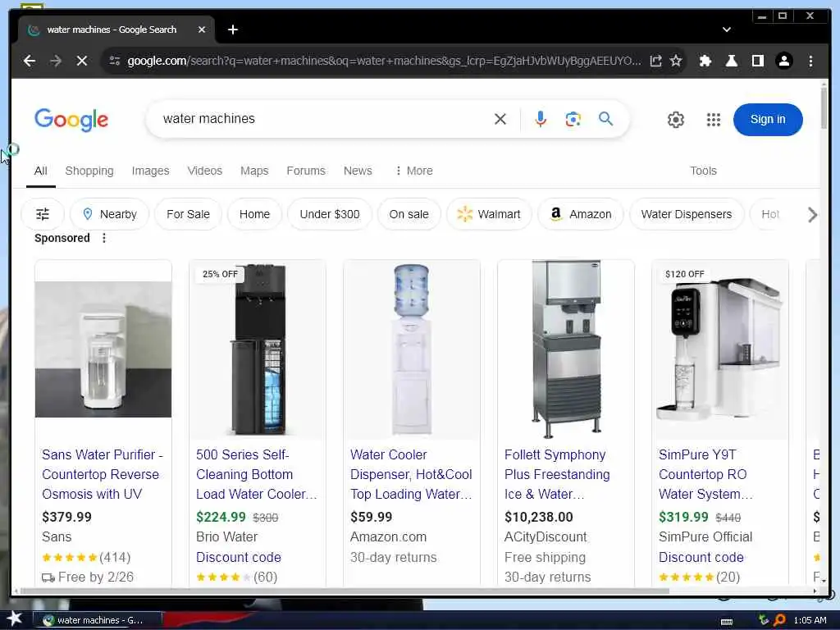Switch to the Images tab

[x=151, y=171]
